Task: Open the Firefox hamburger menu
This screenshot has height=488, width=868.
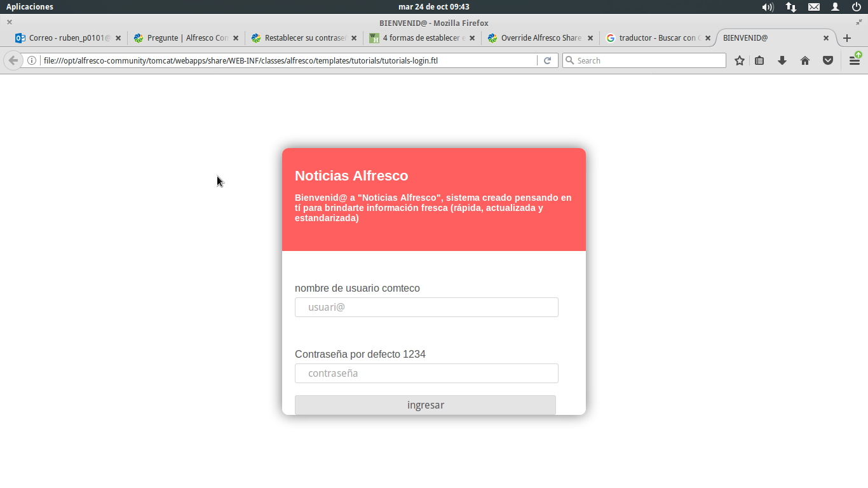Action: 855,60
